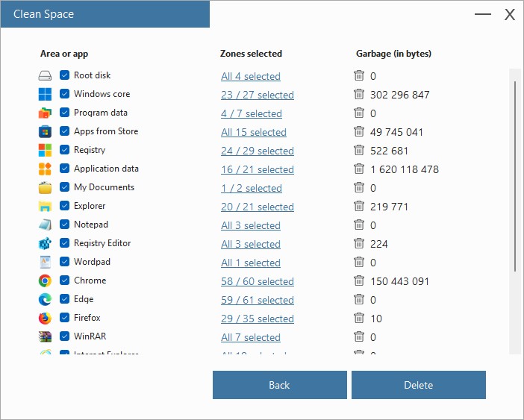Click trash icon in Explorer row
The width and height of the screenshot is (524, 420).
359,207
